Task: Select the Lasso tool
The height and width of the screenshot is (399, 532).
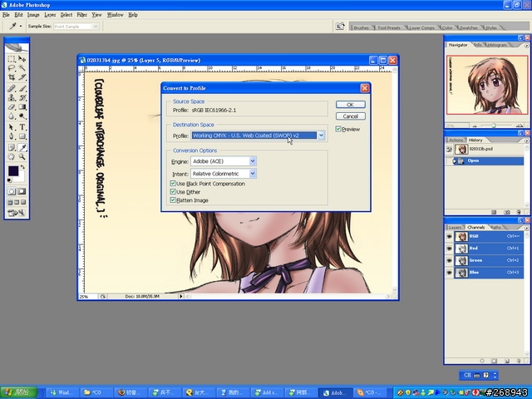Action: click(12, 68)
